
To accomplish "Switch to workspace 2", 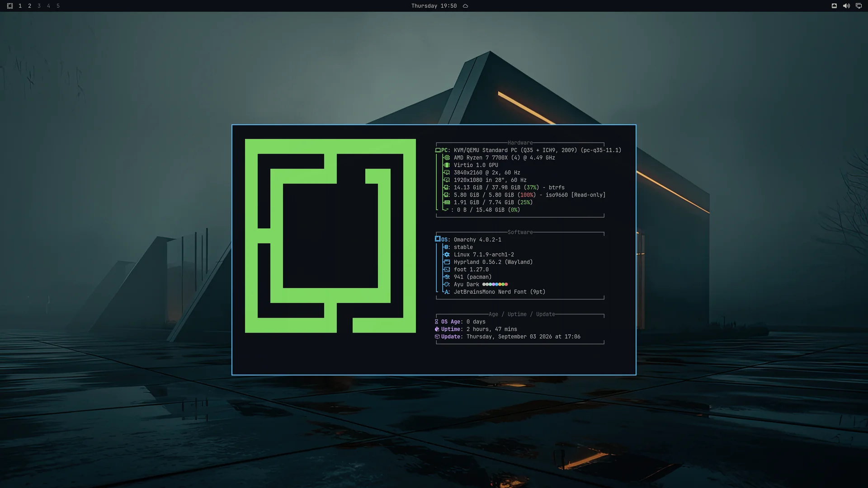I will point(29,6).
